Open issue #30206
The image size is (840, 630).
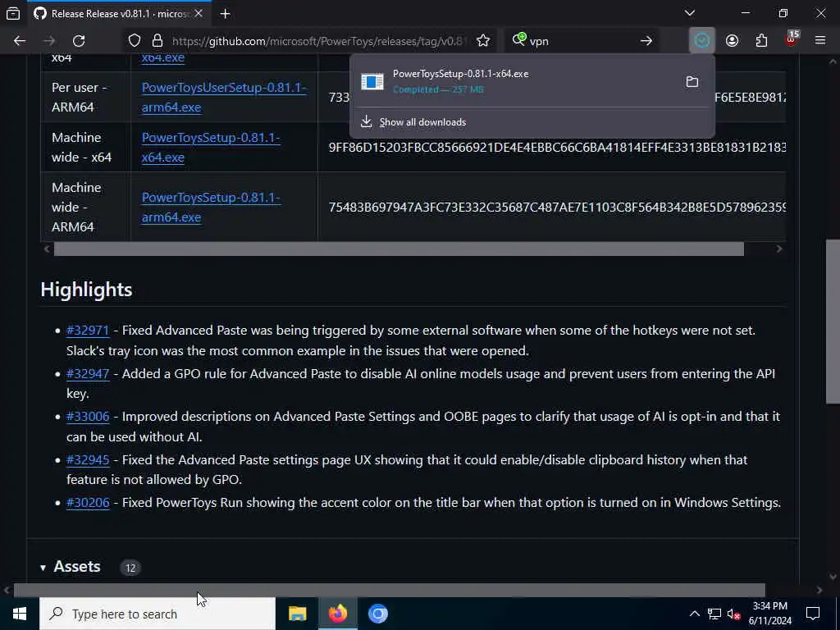(x=88, y=503)
